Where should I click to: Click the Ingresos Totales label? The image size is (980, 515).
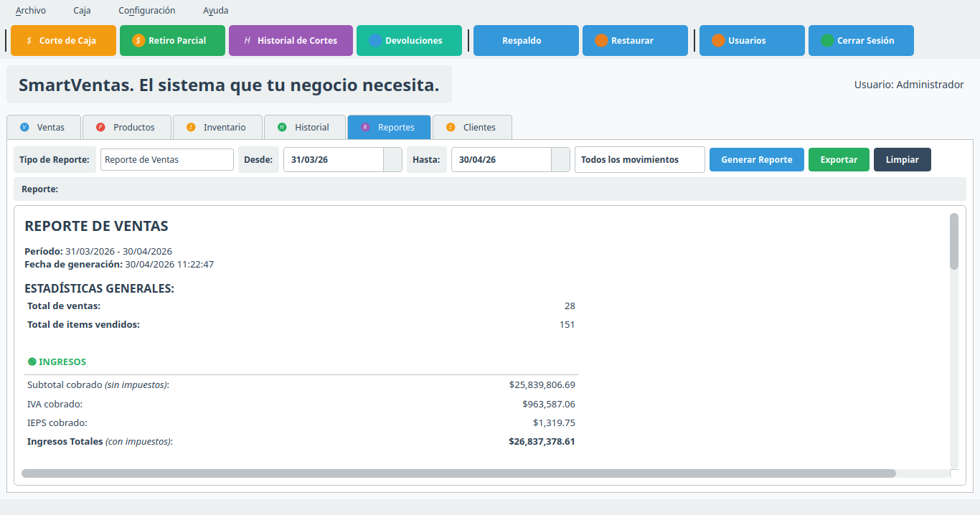(100, 441)
